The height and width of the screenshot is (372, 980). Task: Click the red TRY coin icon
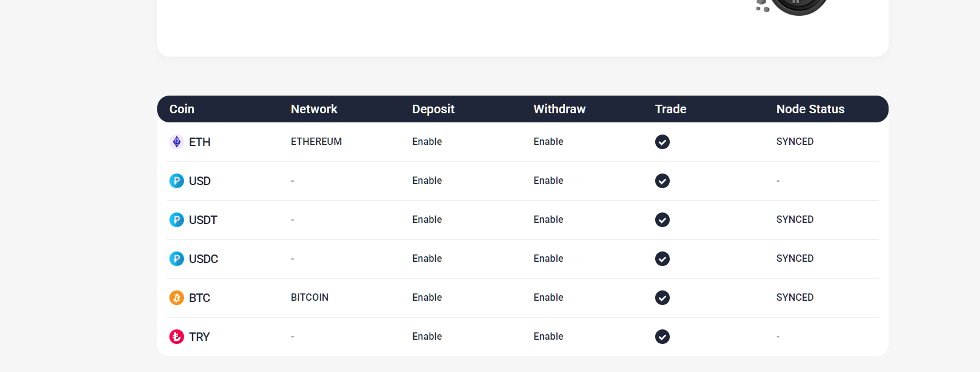[177, 337]
